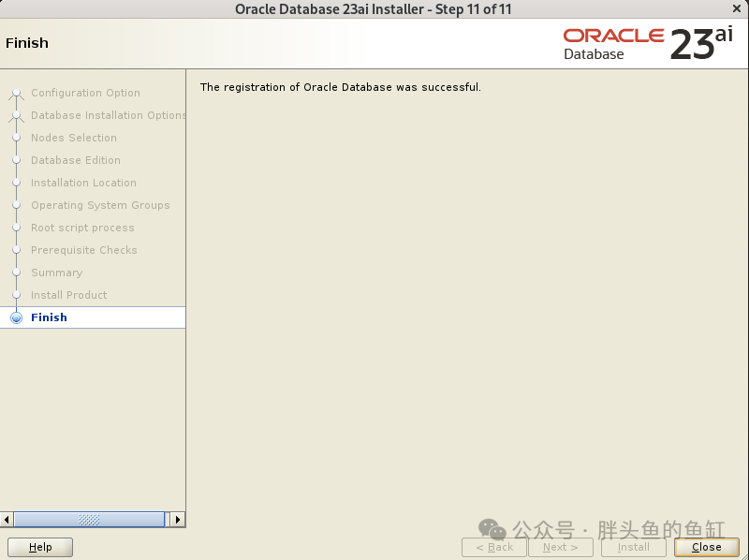Select the Finish step in sidebar
749x560 pixels.
coord(93,317)
